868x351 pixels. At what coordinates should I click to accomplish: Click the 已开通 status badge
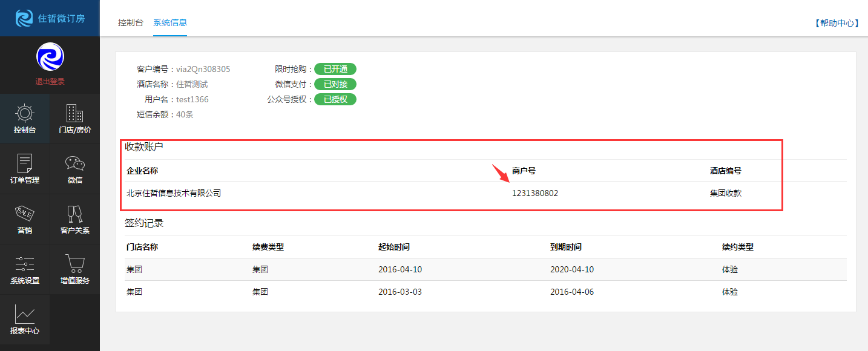coord(335,69)
